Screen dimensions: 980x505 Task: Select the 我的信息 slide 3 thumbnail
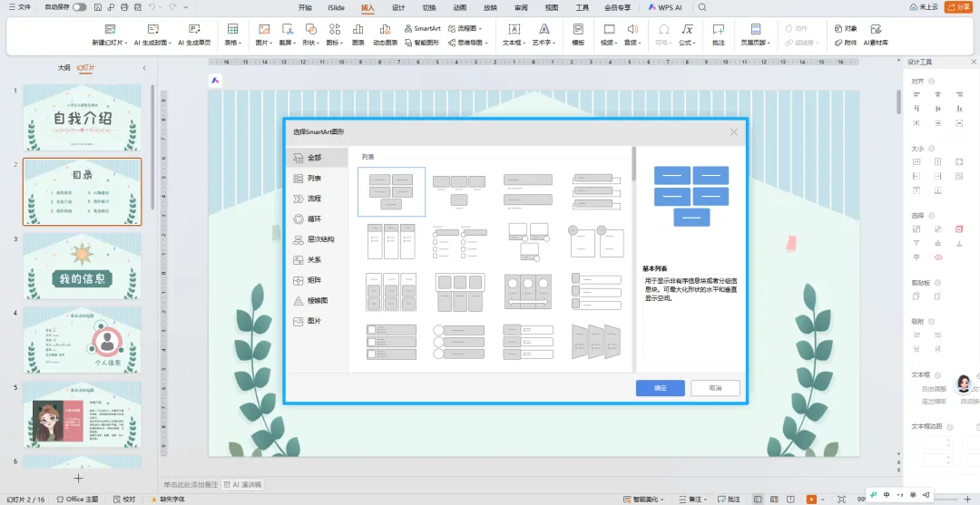coord(82,266)
